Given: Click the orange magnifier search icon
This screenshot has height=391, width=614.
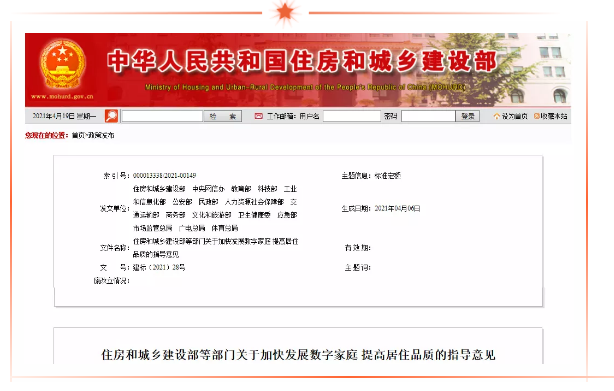Looking at the screenshot, I should (x=112, y=116).
